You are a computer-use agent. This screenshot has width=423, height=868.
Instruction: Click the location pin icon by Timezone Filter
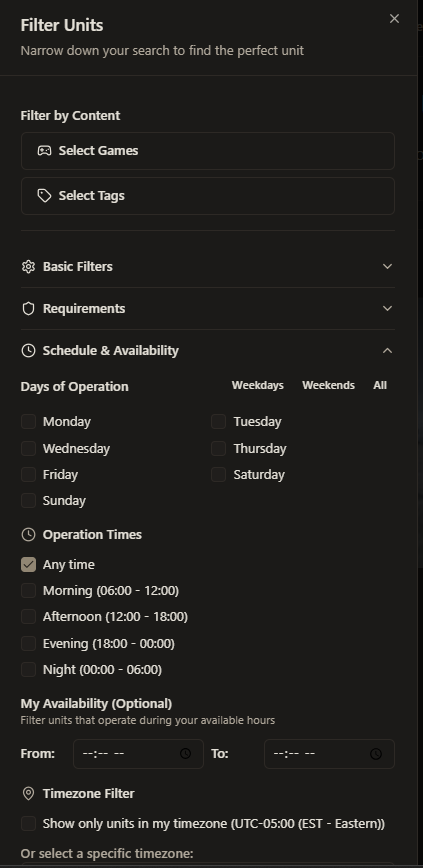28,794
